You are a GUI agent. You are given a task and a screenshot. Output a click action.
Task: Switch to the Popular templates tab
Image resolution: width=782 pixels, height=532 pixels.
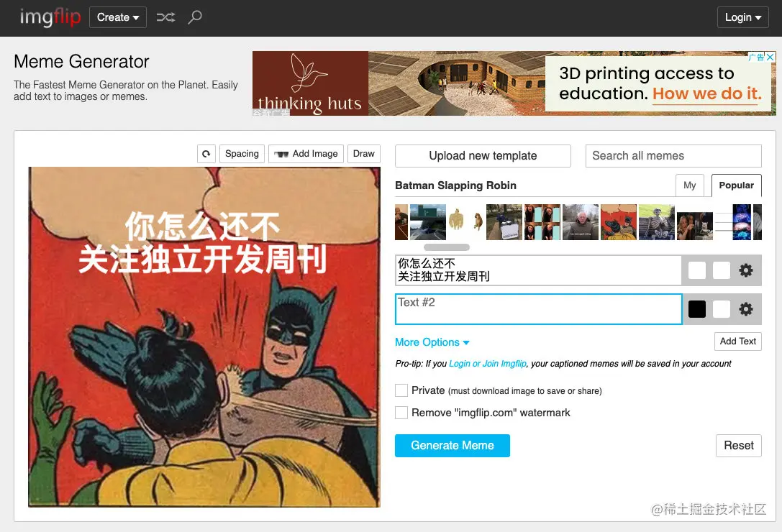click(736, 185)
